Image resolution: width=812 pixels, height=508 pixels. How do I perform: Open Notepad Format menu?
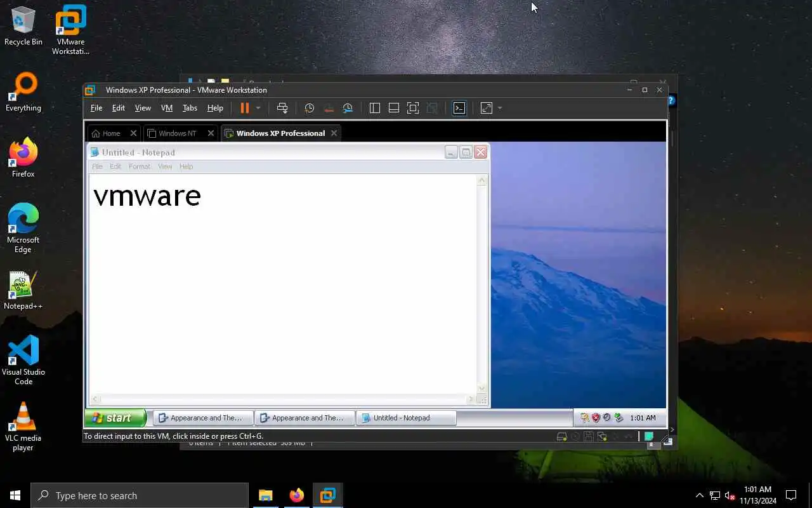(x=140, y=166)
